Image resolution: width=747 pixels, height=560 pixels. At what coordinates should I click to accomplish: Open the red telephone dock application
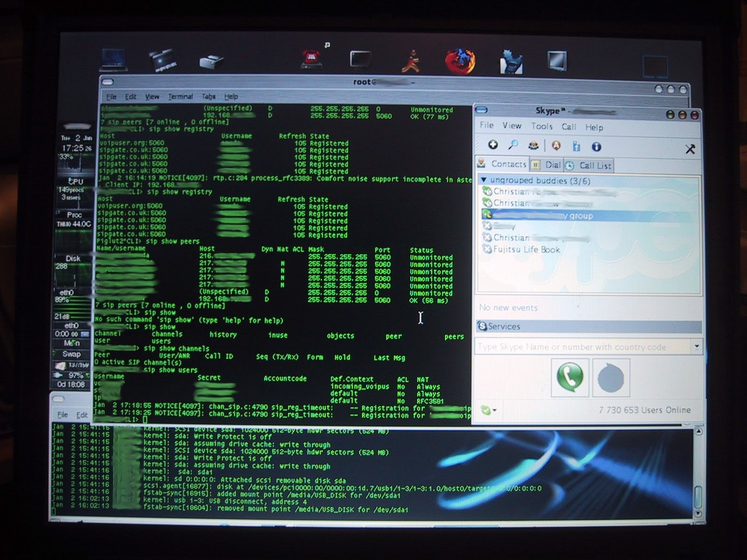pos(311,59)
